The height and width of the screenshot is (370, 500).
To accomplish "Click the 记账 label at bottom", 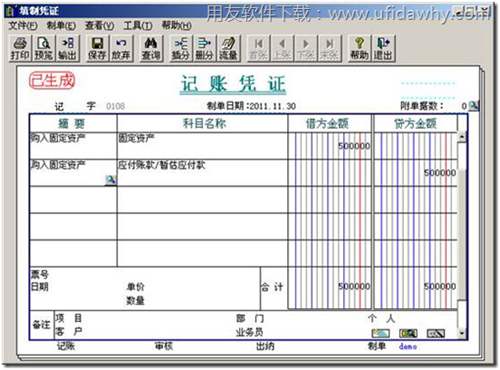I will tap(66, 346).
